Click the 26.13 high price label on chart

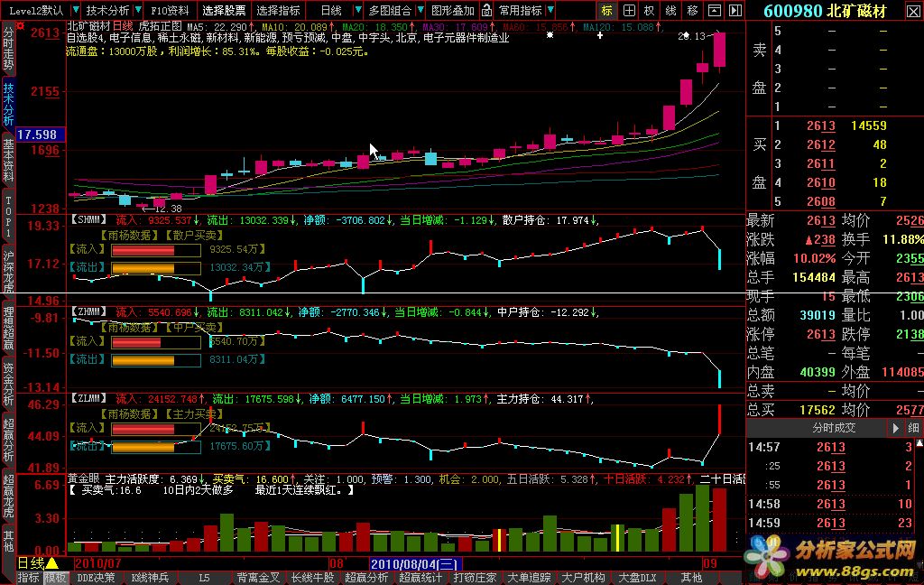pyautogui.click(x=691, y=36)
